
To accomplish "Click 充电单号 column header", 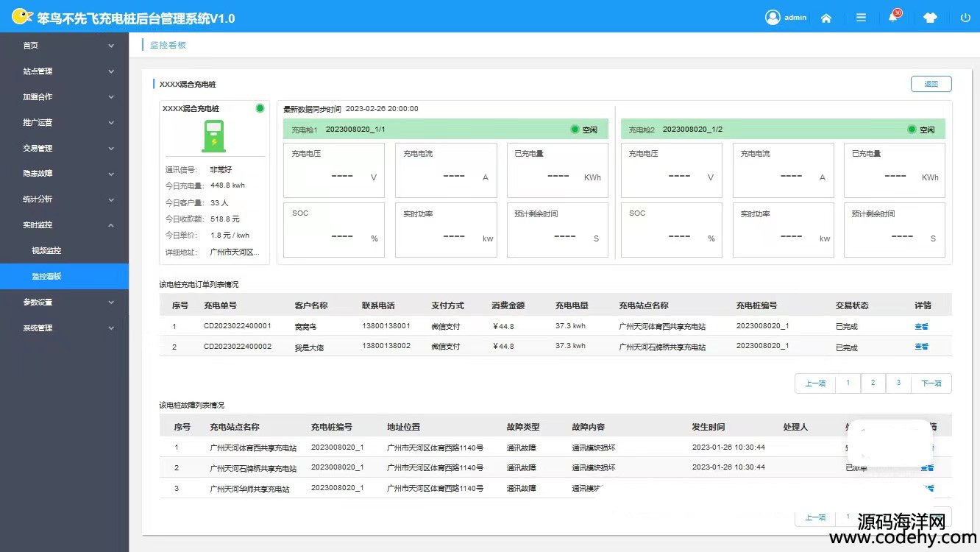I will point(221,305).
